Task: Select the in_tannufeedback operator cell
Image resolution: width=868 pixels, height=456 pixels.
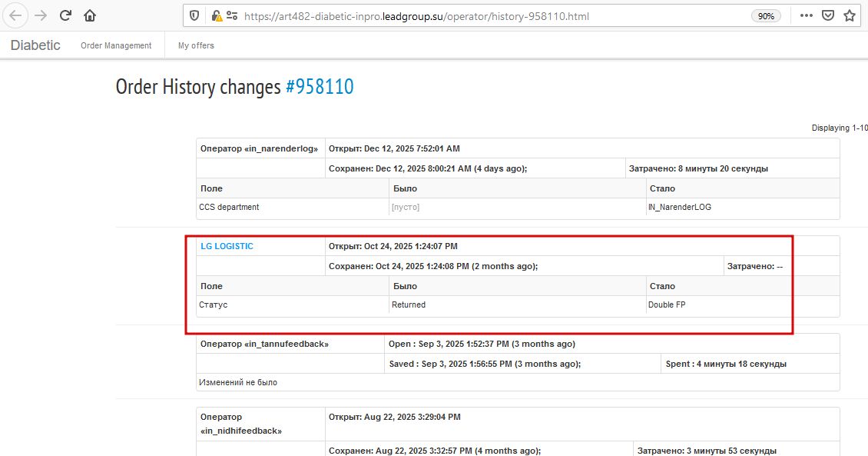Action: (x=290, y=344)
